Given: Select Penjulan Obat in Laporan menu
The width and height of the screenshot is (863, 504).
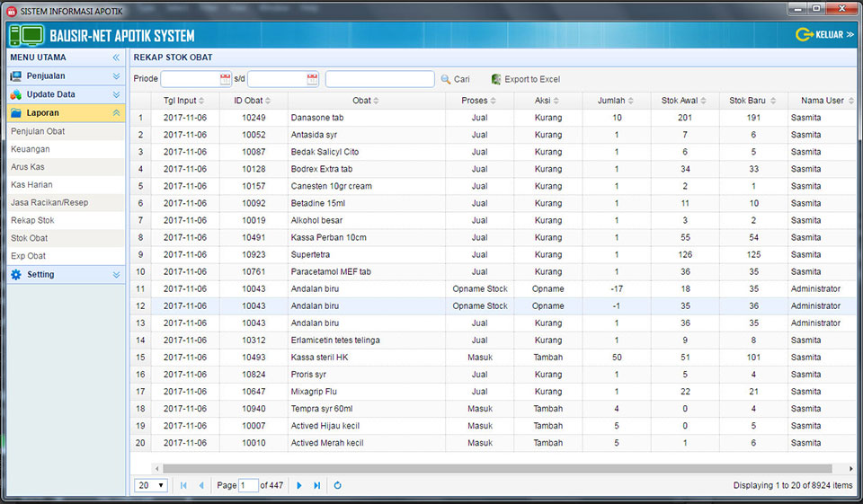Looking at the screenshot, I should (x=38, y=131).
